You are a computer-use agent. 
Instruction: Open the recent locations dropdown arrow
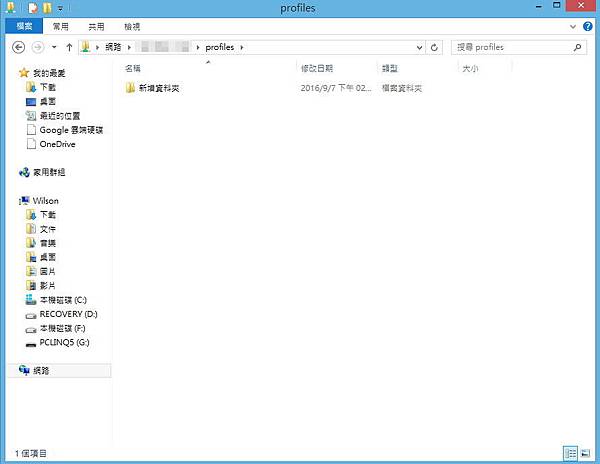coord(54,47)
